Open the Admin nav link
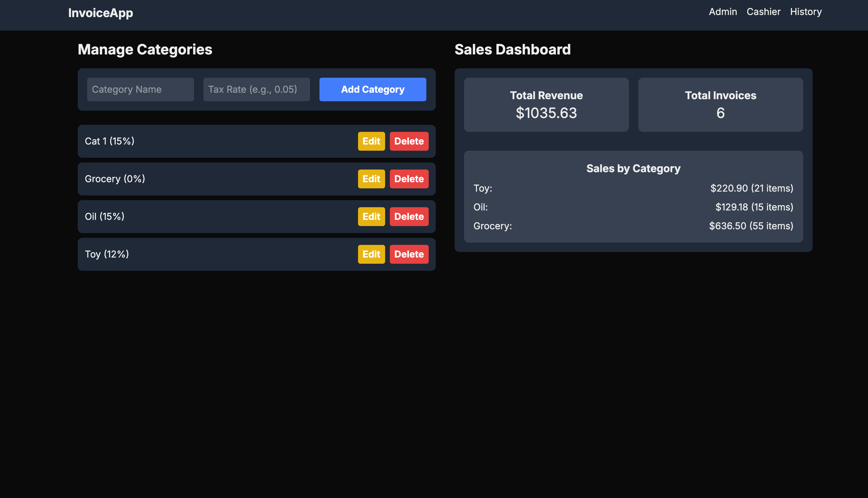Screen dimensions: 868x498 click(723, 12)
